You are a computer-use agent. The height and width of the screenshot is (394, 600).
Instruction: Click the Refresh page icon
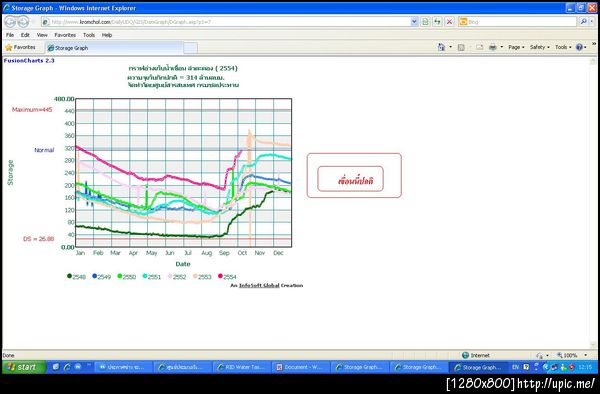437,22
